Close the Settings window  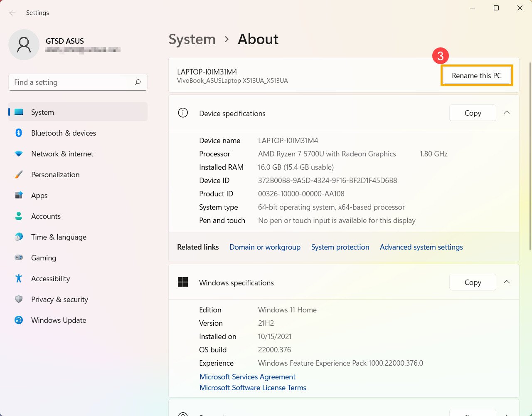[520, 8]
